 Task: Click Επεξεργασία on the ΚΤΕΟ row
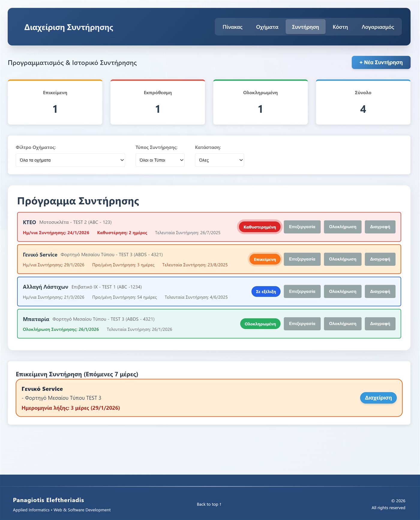[x=302, y=227]
